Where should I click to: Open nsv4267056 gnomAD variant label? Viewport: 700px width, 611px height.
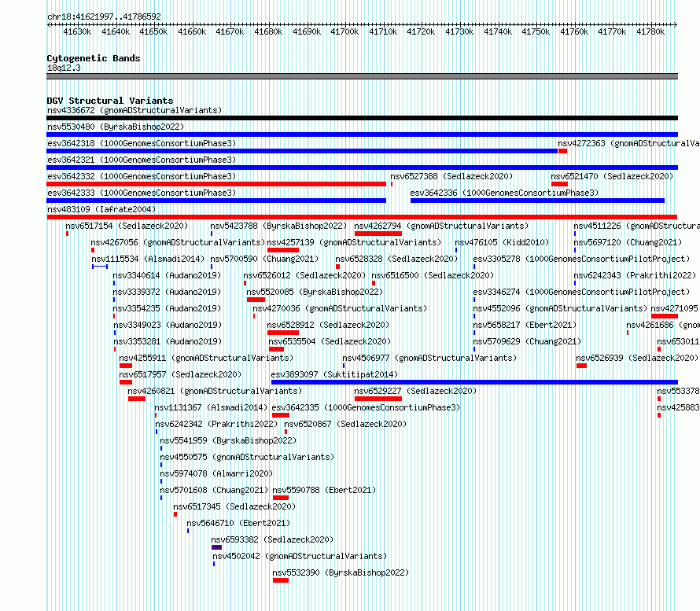178,242
